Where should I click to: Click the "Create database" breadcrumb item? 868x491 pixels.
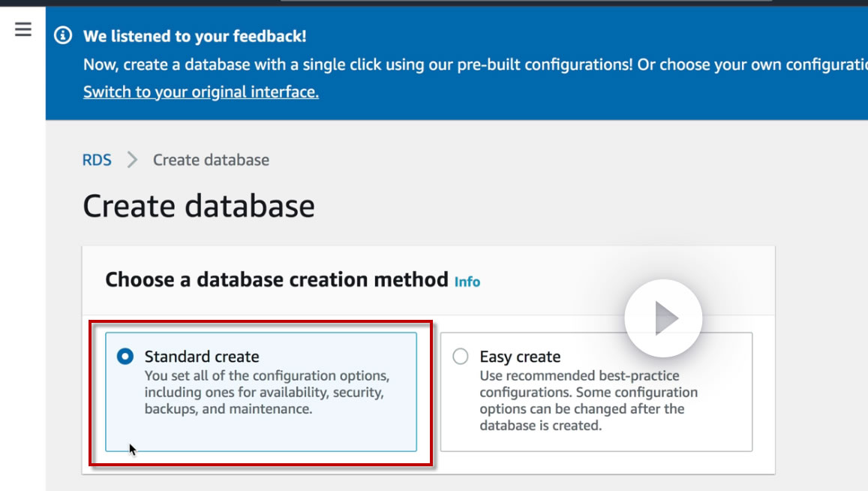pos(211,160)
